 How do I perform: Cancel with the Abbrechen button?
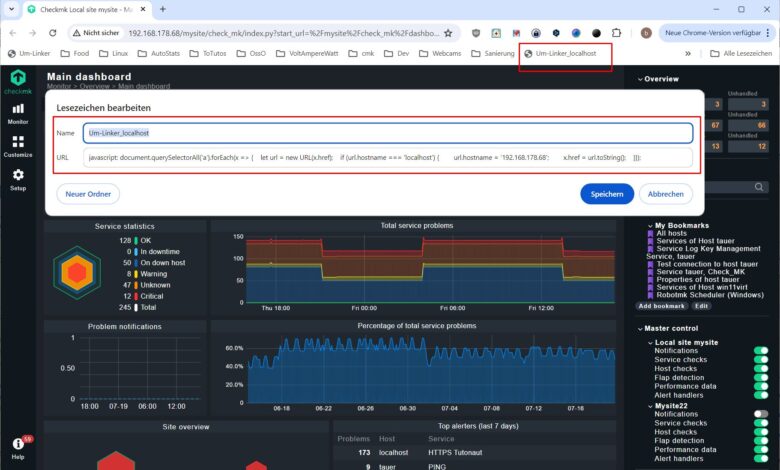pyautogui.click(x=666, y=194)
